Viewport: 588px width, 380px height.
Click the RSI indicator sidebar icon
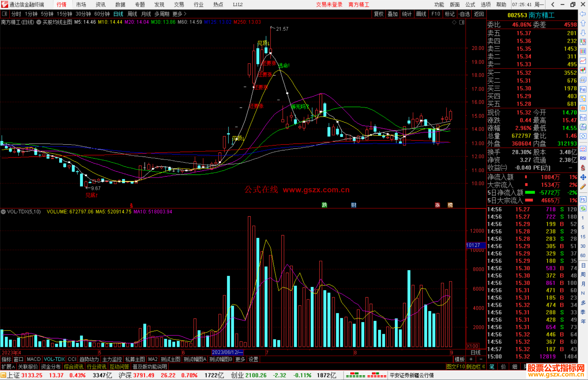pyautogui.click(x=583, y=158)
